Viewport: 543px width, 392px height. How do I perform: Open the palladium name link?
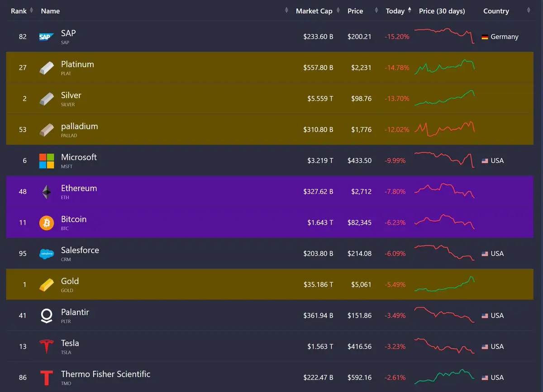(79, 126)
